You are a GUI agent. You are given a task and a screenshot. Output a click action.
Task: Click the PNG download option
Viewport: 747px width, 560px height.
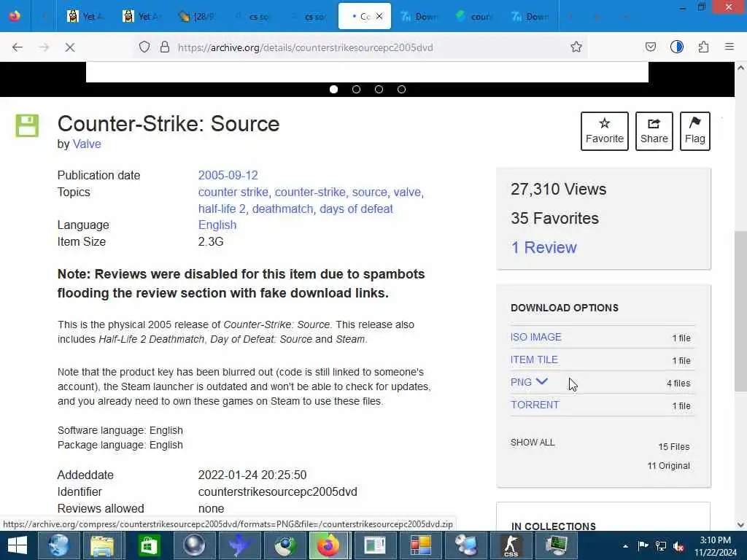(x=521, y=382)
